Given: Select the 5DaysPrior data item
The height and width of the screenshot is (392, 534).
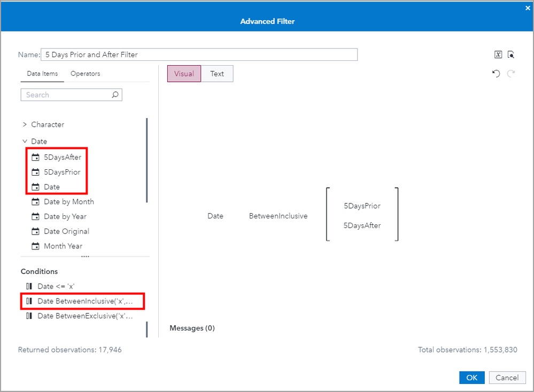Looking at the screenshot, I should (x=62, y=172).
